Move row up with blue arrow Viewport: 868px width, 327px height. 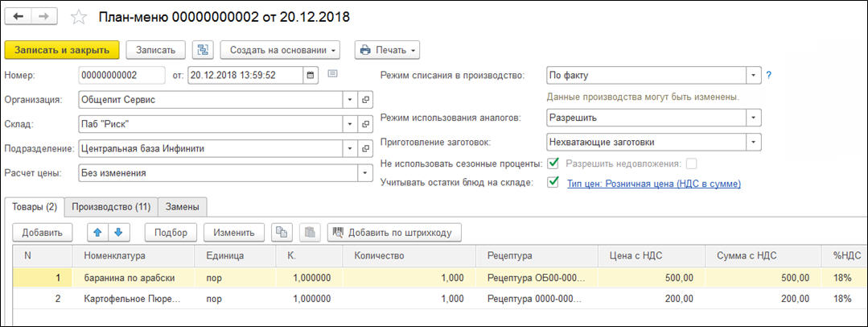pyautogui.click(x=97, y=232)
